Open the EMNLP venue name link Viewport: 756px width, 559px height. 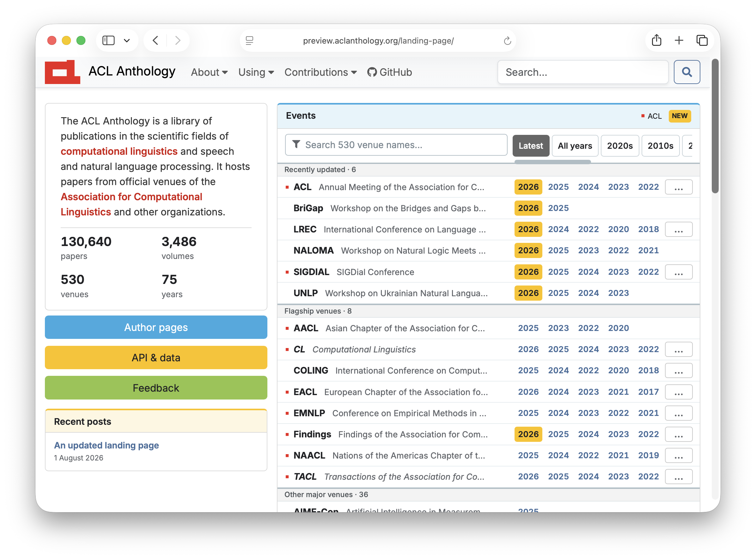(309, 413)
